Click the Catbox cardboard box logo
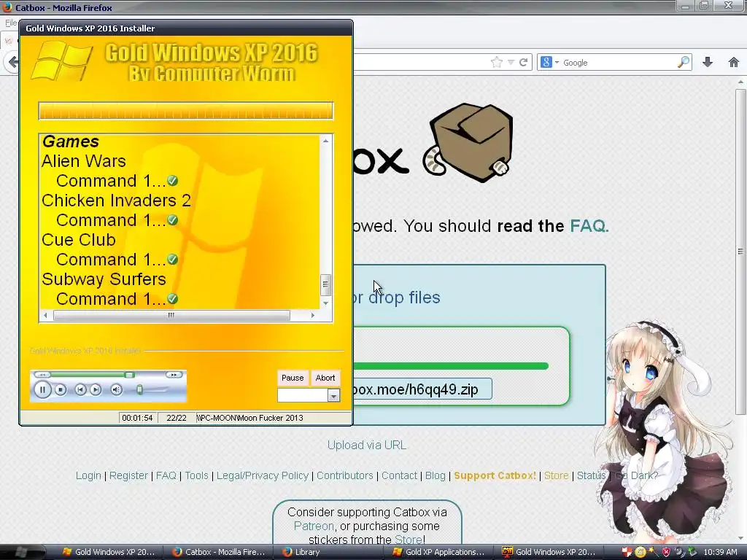747x560 pixels. tap(468, 144)
